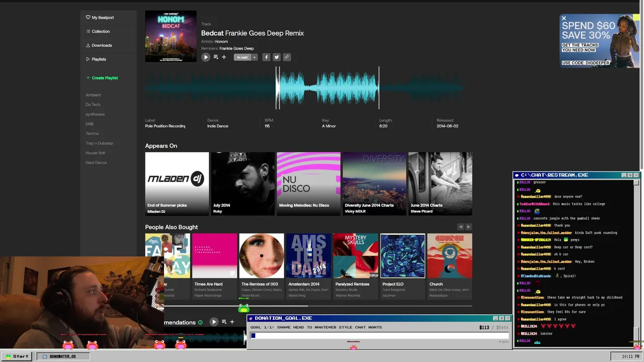
Task: Open Collection in sidebar
Action: click(98, 31)
